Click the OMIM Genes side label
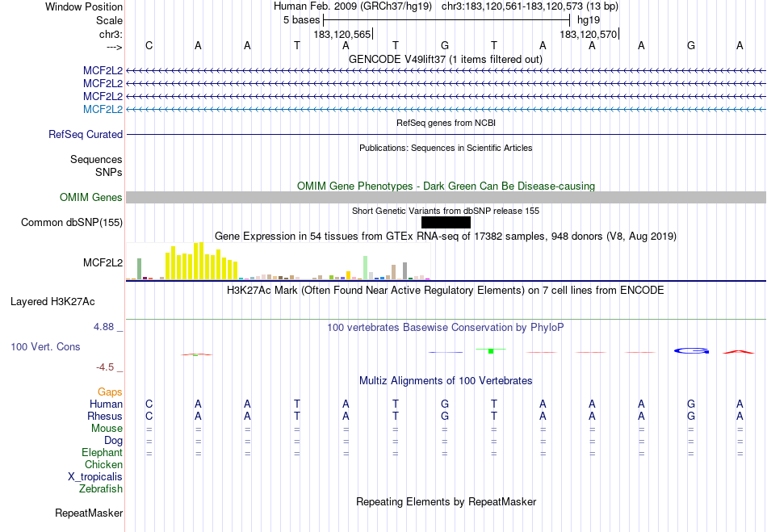Viewport: 767px width, 532px height. (91, 198)
